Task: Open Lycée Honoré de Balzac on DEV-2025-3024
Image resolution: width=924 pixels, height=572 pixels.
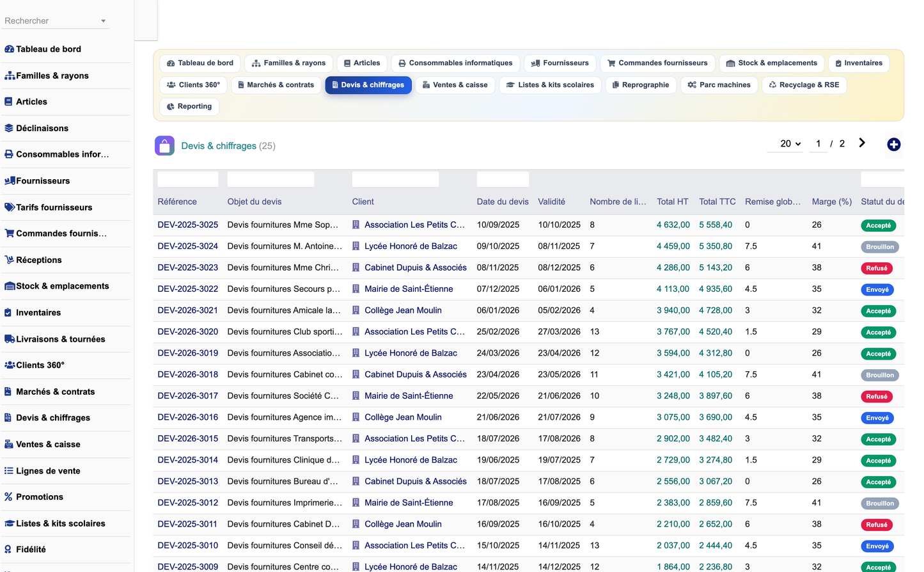Action: point(411,246)
